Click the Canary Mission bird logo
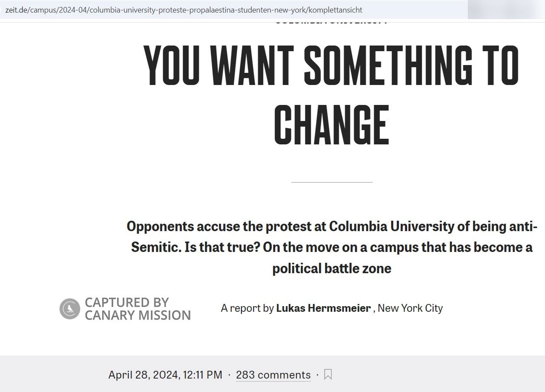The width and height of the screenshot is (545, 392). 70,309
